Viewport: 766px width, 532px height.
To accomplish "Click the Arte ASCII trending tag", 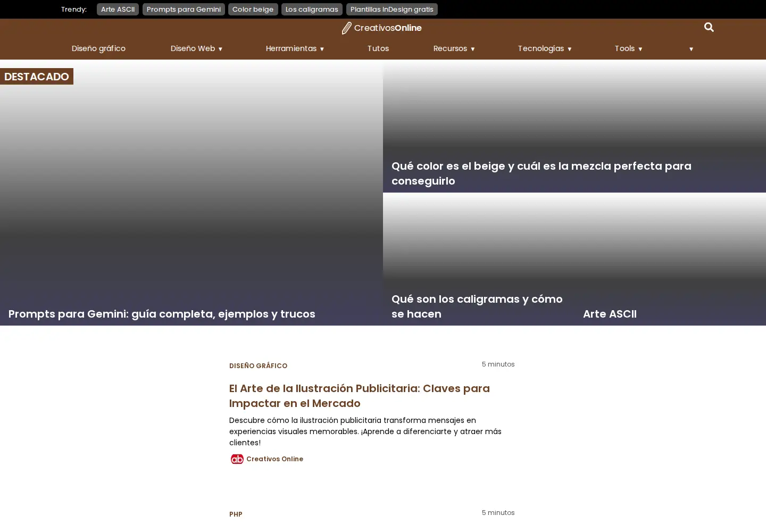I will point(118,9).
